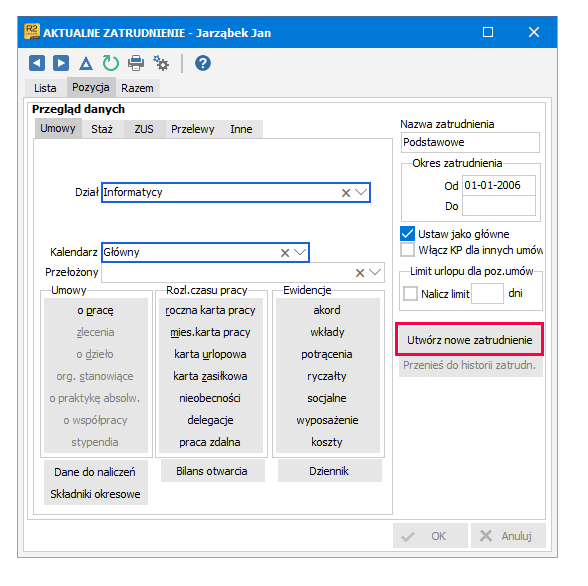Image resolution: width=588 pixels, height=586 pixels.
Task: Click the Dziennik button
Action: [x=329, y=471]
